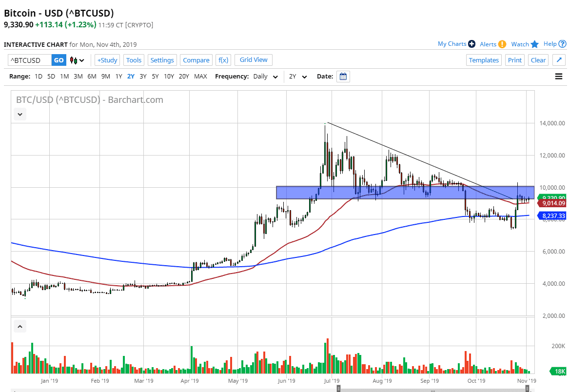
Task: Open Alerts via the exclamation icon
Action: [x=502, y=43]
